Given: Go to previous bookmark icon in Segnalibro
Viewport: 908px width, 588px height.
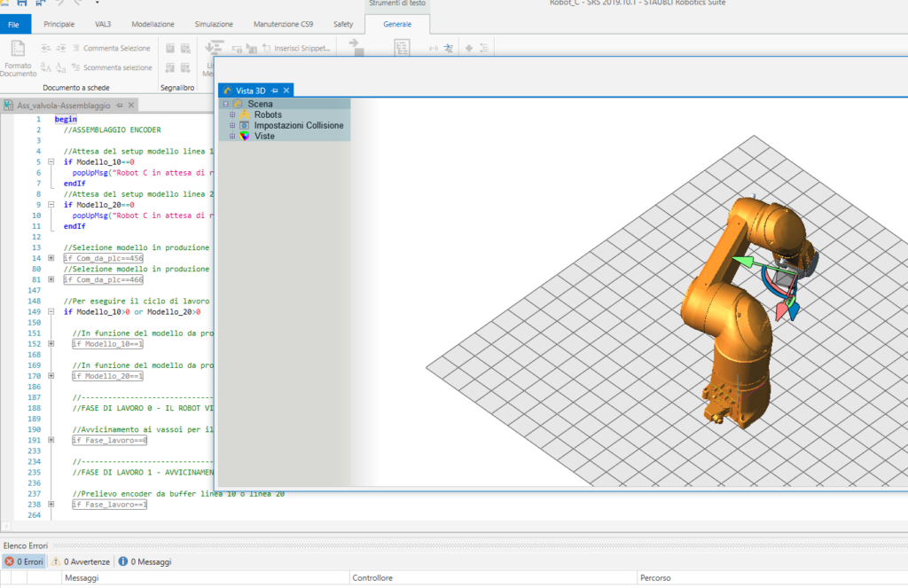Looking at the screenshot, I should [x=170, y=67].
